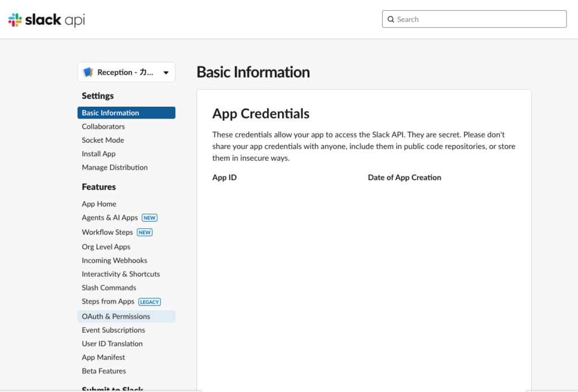Image resolution: width=578 pixels, height=392 pixels.
Task: Click the Settings section heading
Action: [98, 96]
